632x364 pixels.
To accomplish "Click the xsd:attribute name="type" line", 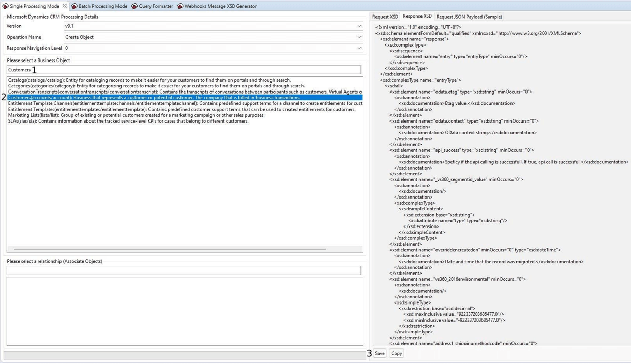I will tap(458, 221).
